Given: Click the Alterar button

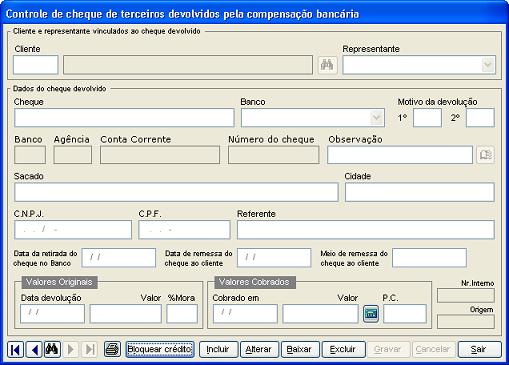Looking at the screenshot, I should pos(259,349).
